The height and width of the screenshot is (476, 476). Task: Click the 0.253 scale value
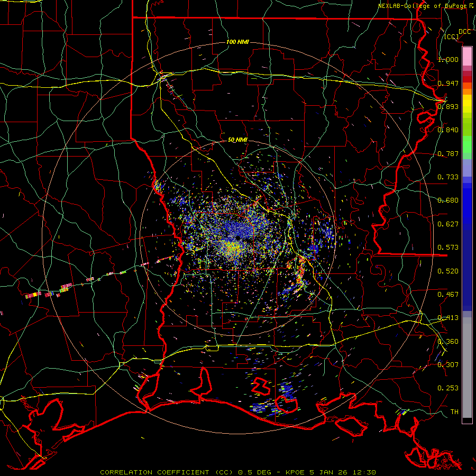point(448,388)
